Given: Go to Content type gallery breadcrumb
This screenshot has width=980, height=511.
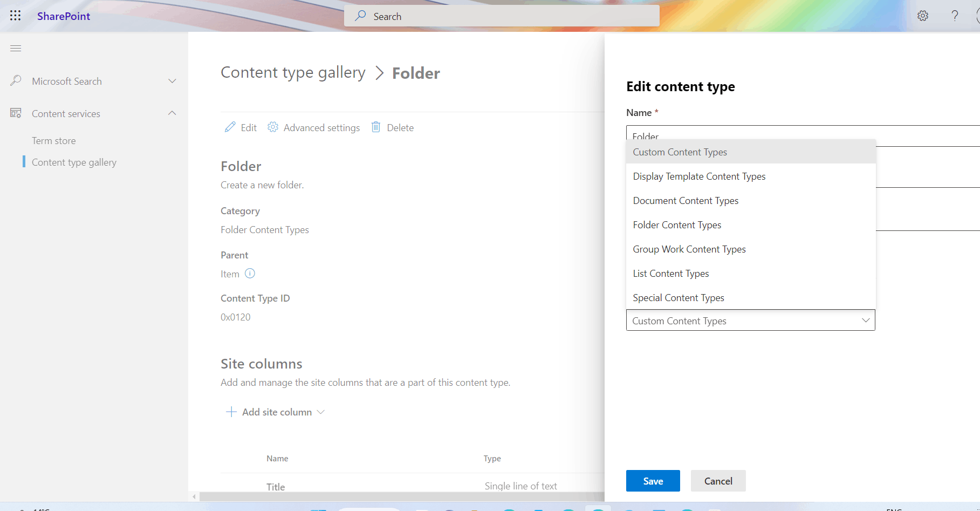Looking at the screenshot, I should tap(293, 72).
